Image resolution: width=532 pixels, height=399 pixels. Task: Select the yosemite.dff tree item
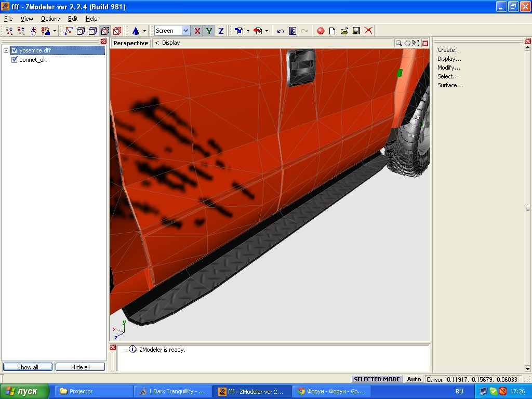pos(35,50)
